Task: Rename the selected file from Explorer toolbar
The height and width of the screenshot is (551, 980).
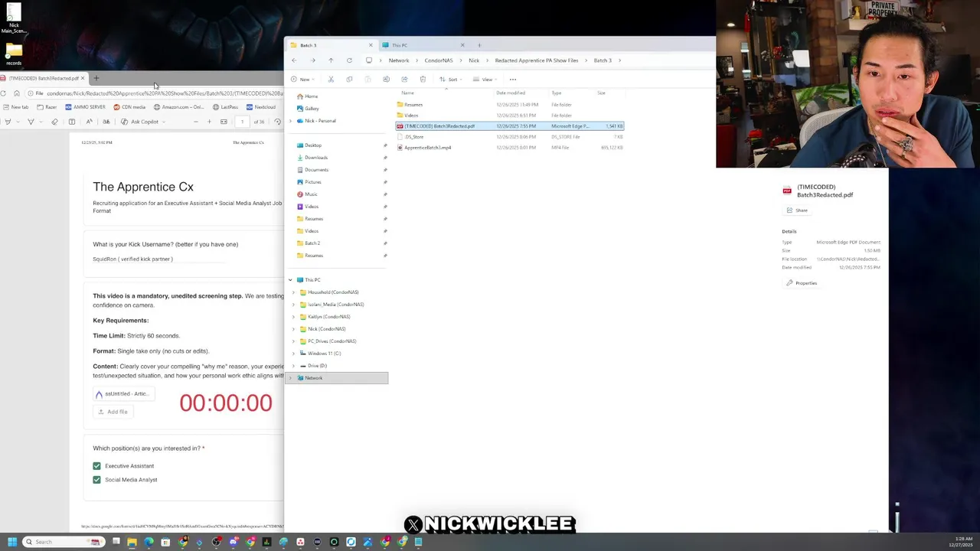Action: pyautogui.click(x=386, y=80)
